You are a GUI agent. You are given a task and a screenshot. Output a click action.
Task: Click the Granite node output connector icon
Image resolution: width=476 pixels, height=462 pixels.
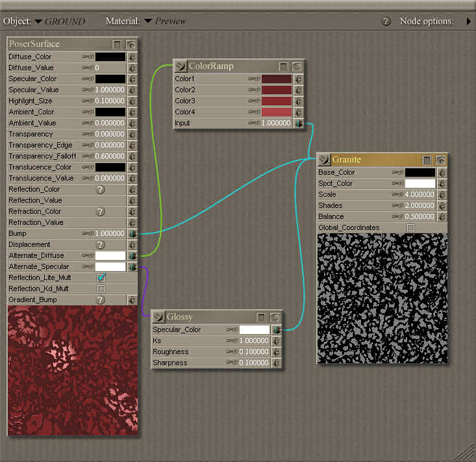click(324, 160)
